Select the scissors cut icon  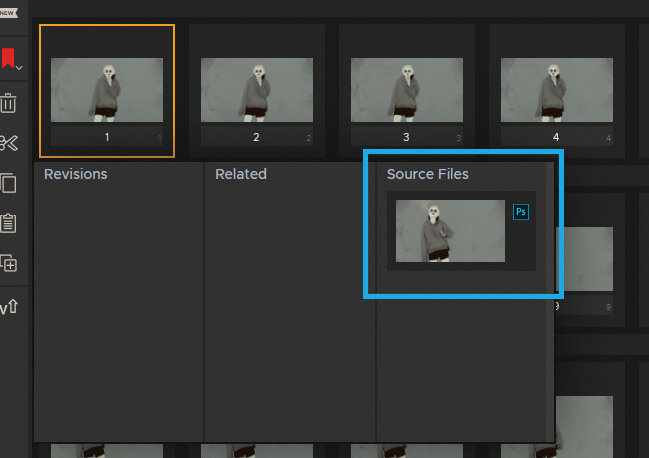9,143
